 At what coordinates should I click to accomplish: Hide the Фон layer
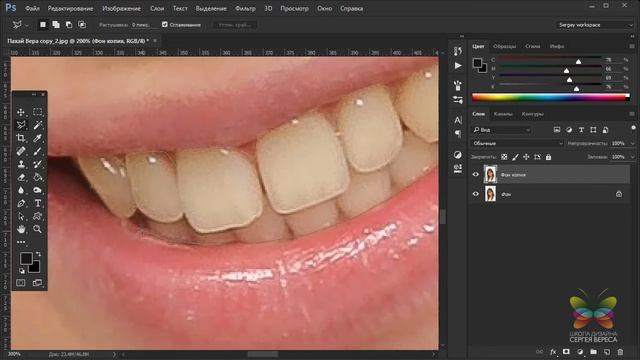point(476,194)
